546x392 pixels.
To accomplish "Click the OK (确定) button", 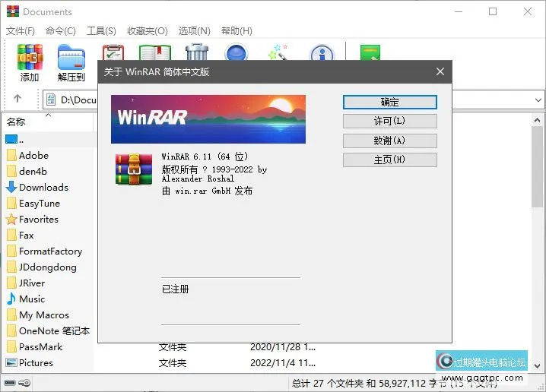I will pyautogui.click(x=389, y=103).
